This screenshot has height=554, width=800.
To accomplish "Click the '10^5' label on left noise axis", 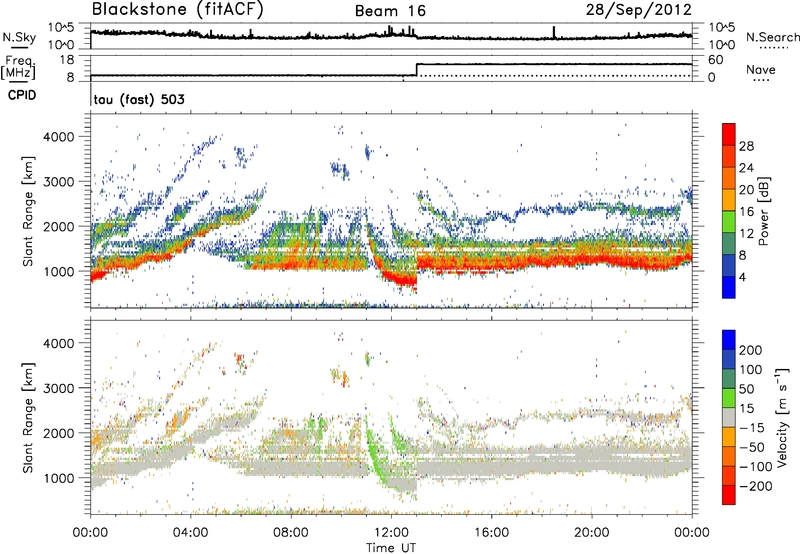I will 61,28.
